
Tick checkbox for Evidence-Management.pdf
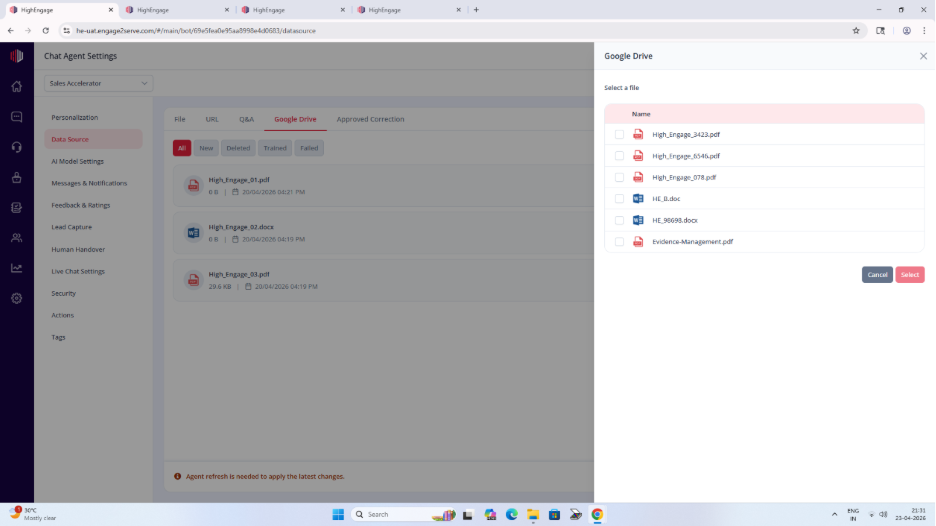coord(619,242)
